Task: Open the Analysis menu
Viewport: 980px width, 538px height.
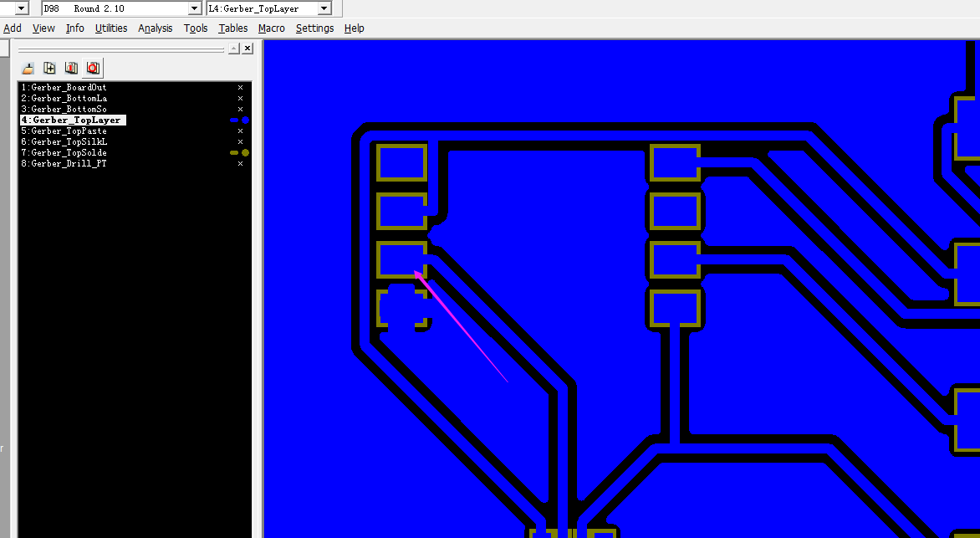Action: [x=155, y=28]
